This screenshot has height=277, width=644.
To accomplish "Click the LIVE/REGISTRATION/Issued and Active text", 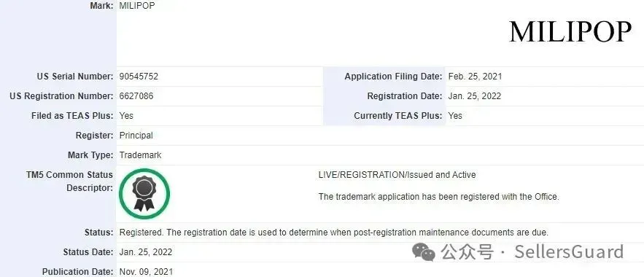I will (397, 175).
